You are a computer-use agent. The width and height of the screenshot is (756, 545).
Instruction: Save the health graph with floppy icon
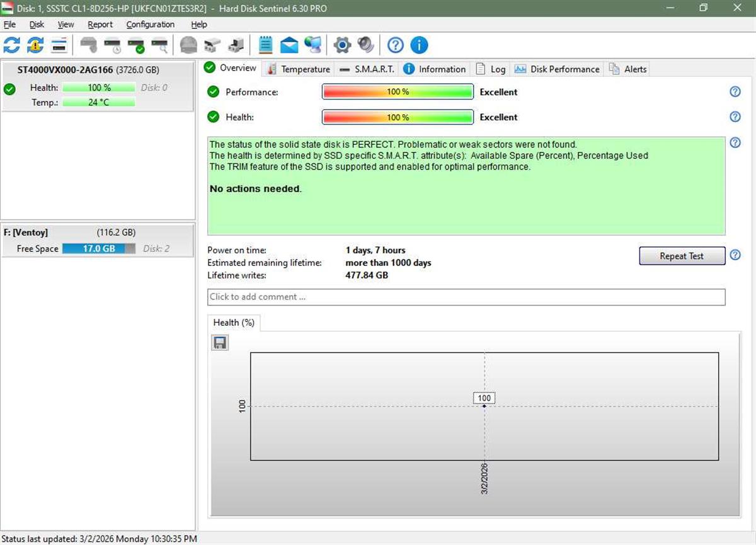pos(220,342)
